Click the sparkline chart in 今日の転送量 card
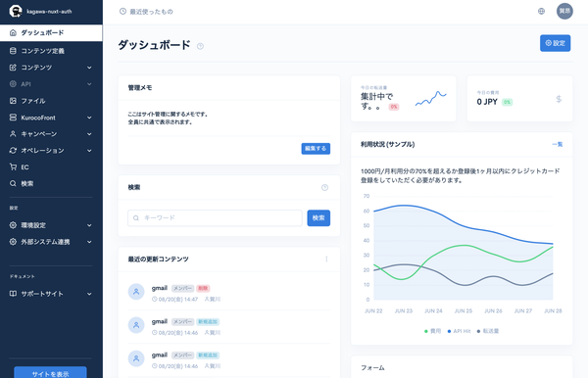 [x=431, y=99]
